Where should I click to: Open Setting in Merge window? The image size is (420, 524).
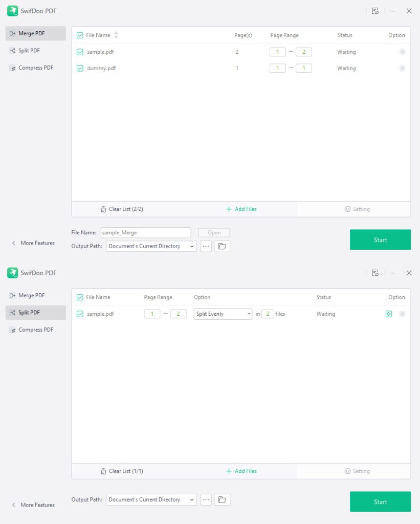click(357, 209)
